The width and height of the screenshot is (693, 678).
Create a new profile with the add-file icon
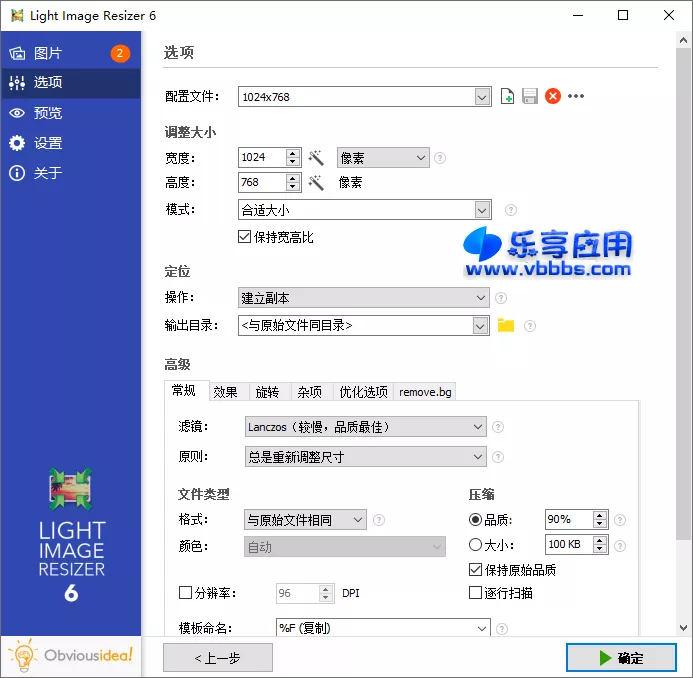[507, 96]
